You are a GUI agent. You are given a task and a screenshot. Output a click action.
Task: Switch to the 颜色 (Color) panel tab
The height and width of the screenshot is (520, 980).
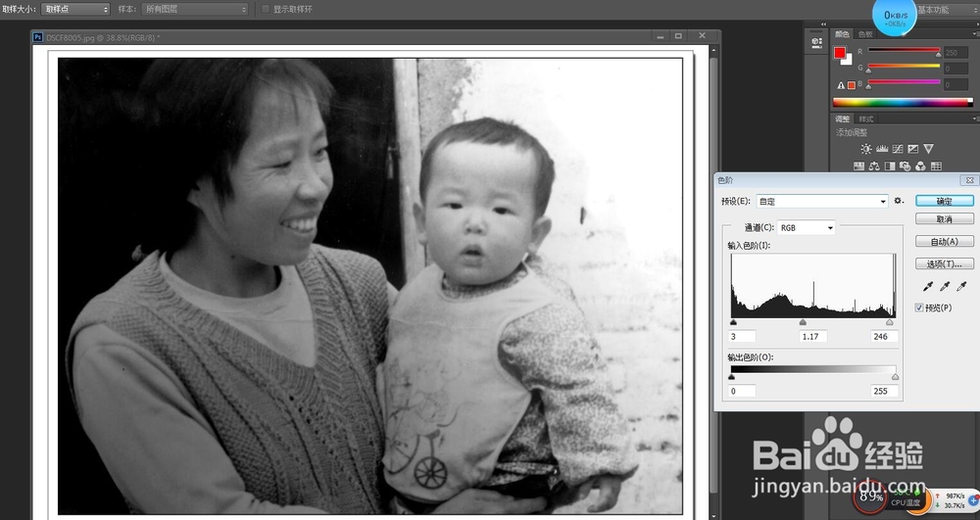842,33
